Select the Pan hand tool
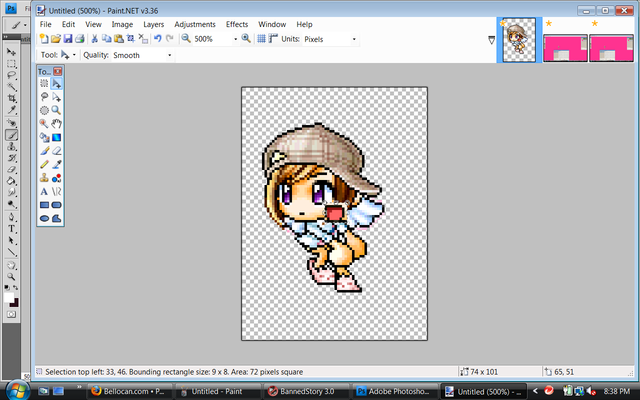Screen dimensions: 640x400 click(x=56, y=124)
